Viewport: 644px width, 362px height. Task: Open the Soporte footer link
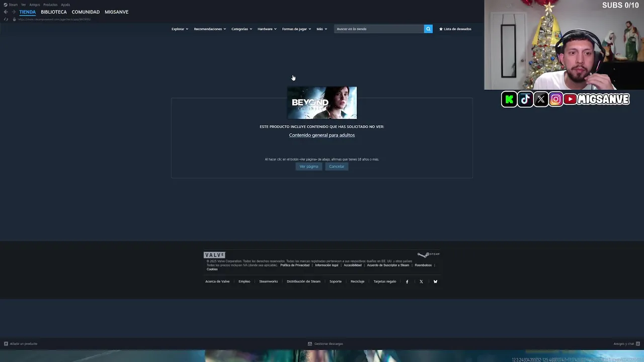coord(336,282)
